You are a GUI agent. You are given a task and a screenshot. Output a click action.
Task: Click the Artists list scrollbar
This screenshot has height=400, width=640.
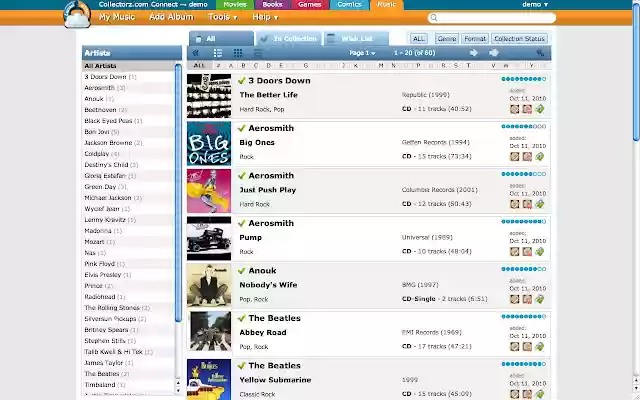pos(178,192)
